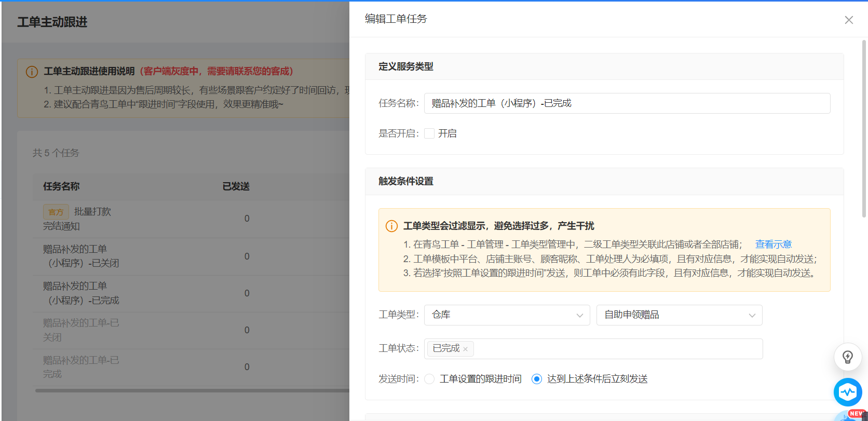Select 达到上述条件后立刻发送 radio option
The image size is (868, 421).
[537, 379]
